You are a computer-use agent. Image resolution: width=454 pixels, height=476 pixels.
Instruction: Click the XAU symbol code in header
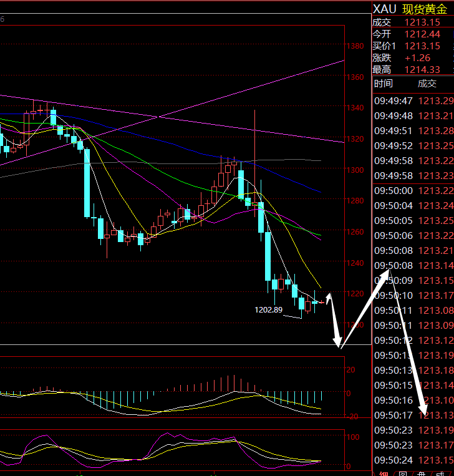[385, 9]
